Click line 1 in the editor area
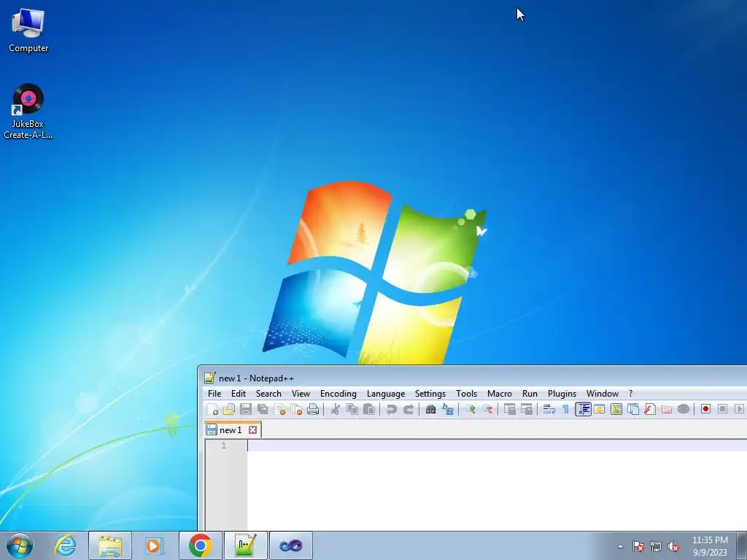Viewport: 747px width, 560px height. (x=497, y=446)
